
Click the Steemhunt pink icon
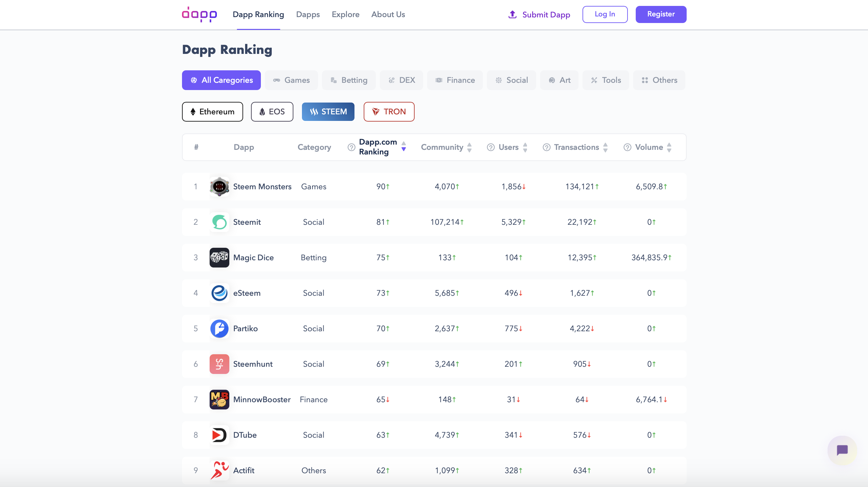[219, 364]
